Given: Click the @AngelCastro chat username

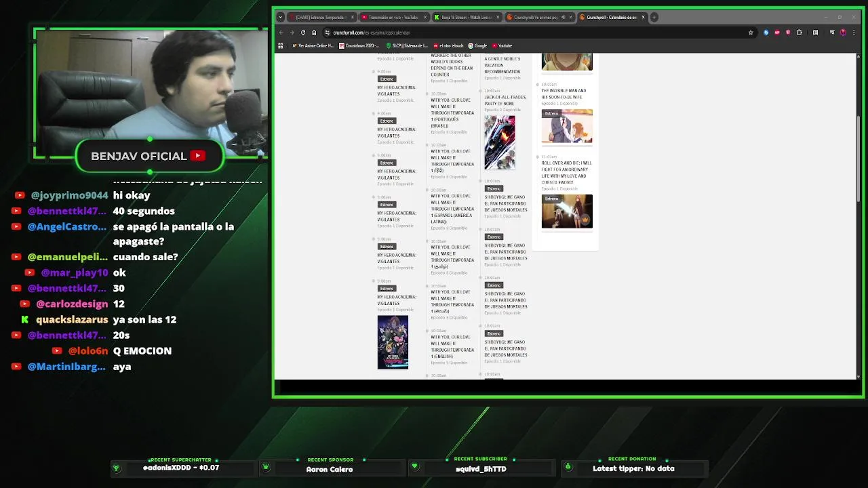Looking at the screenshot, I should click(66, 226).
